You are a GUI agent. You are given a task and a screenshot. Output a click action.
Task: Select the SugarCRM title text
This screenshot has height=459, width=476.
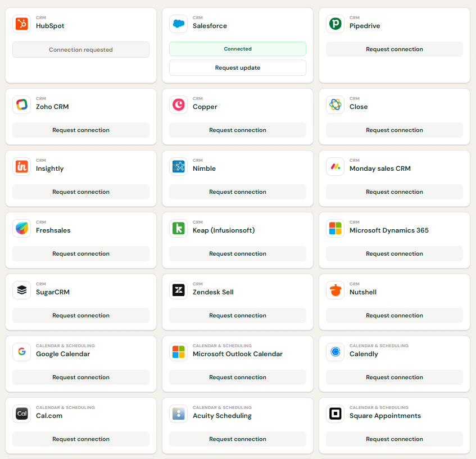tap(53, 292)
